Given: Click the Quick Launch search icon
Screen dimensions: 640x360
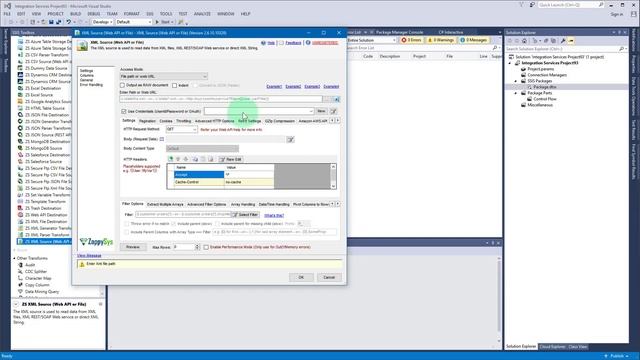Looking at the screenshot, I should [x=601, y=5].
